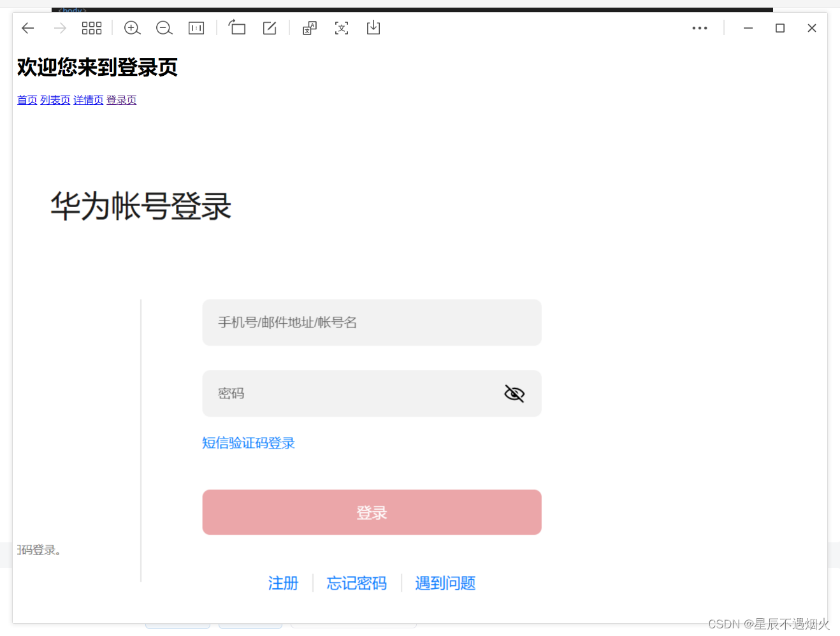Zoom out with the magnifier minus icon
This screenshot has width=840, height=636.
coord(164,28)
